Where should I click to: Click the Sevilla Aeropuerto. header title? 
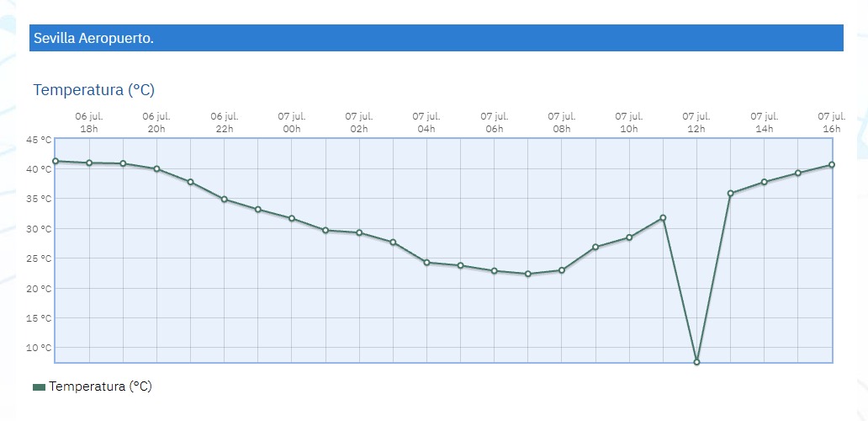pyautogui.click(x=93, y=38)
